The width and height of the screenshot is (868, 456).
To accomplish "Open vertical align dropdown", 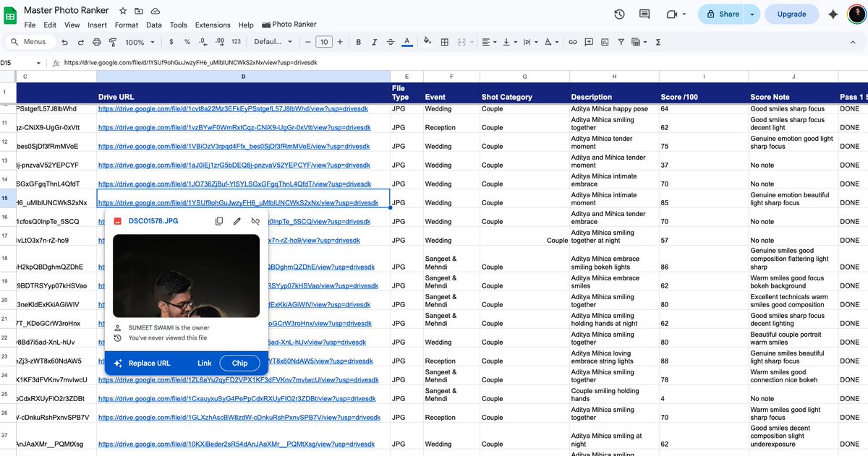I will pyautogui.click(x=510, y=42).
